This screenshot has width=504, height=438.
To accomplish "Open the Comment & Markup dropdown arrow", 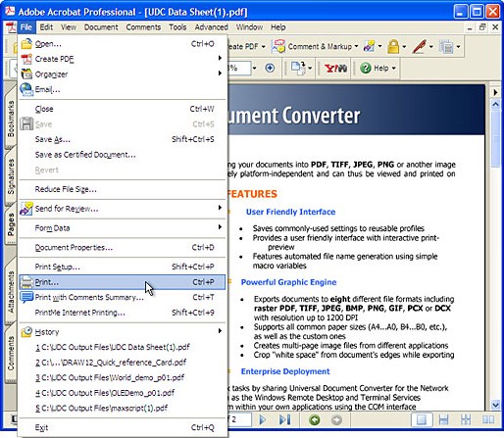I will pos(356,46).
